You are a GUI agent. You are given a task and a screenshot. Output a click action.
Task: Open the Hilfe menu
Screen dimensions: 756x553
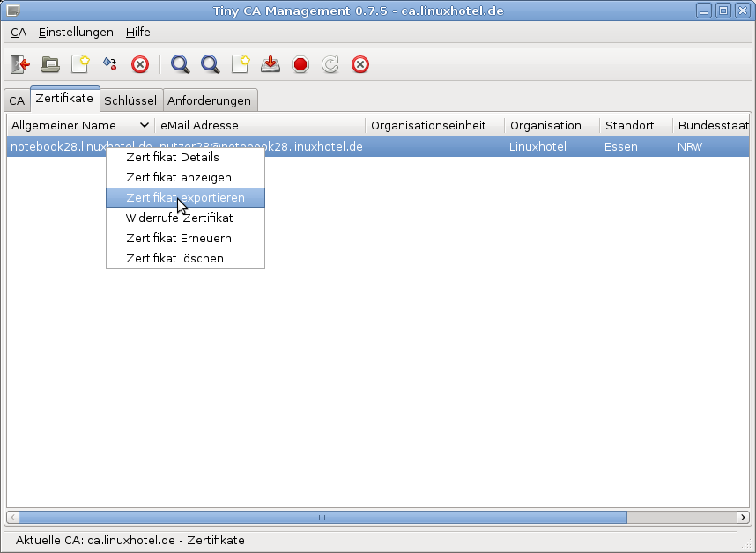point(137,32)
